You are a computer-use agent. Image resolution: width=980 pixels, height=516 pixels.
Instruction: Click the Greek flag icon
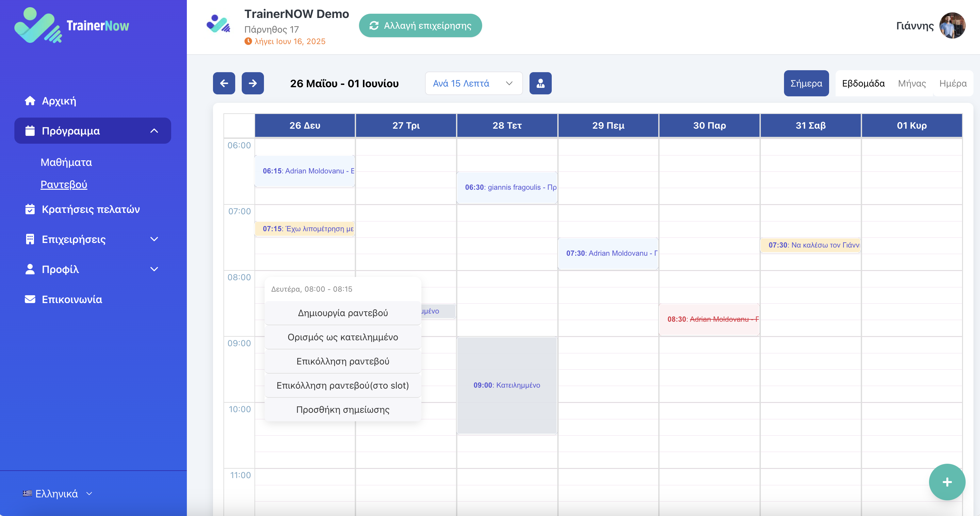(x=27, y=493)
